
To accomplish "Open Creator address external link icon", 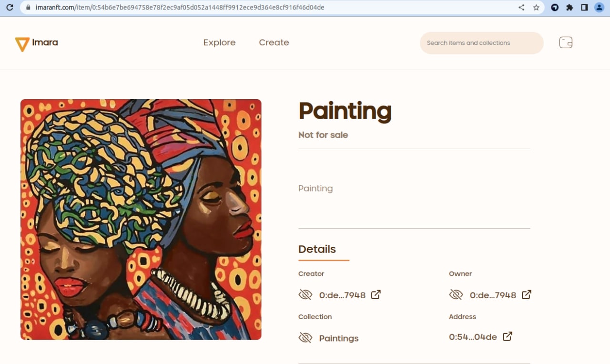I will 376,294.
